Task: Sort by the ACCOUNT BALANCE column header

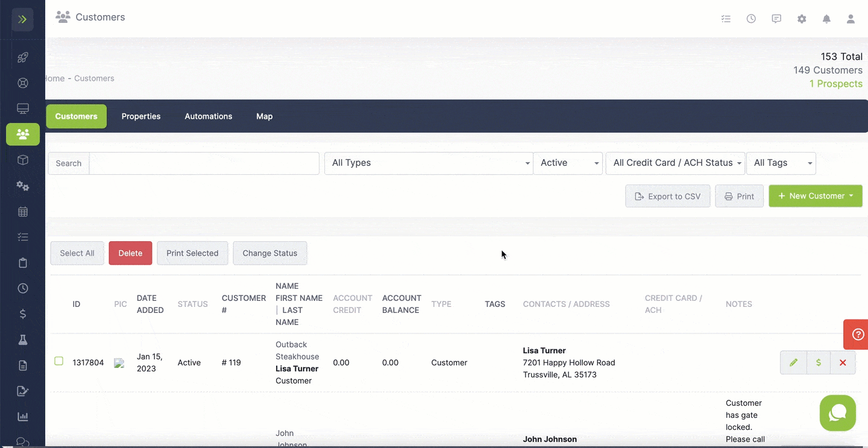Action: pos(401,304)
